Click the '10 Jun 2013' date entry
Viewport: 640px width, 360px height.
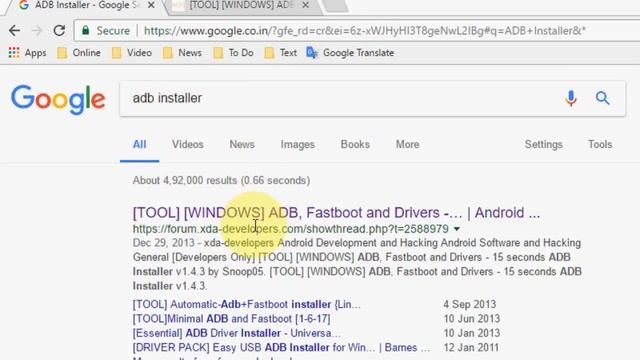coord(472,319)
